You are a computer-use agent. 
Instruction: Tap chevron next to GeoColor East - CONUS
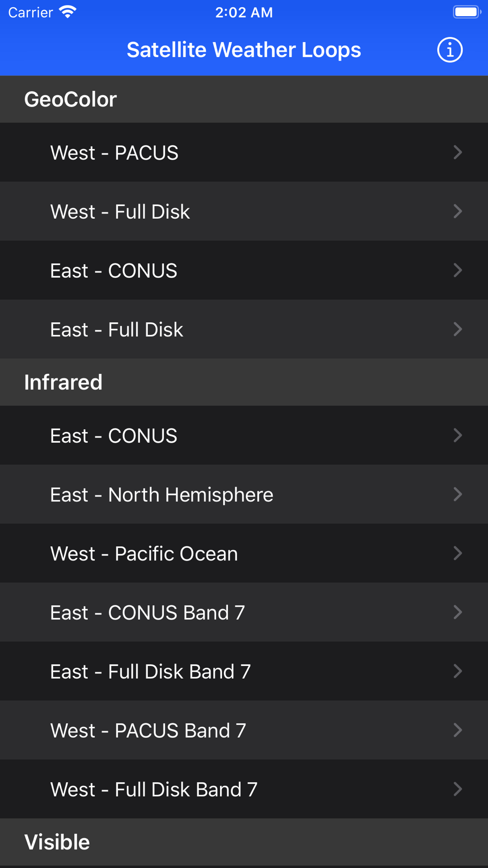pyautogui.click(x=458, y=270)
